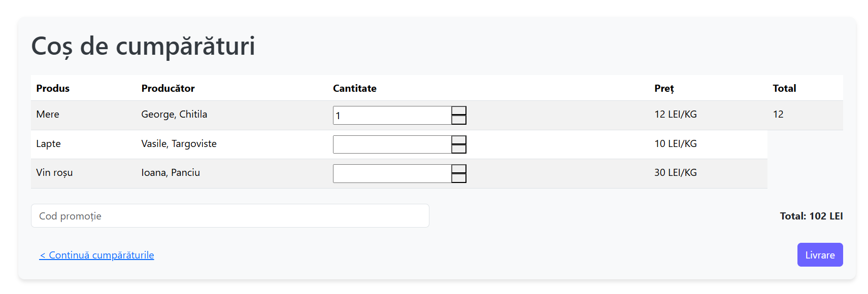Decrease quantity for Mere with down arrow

(459, 120)
